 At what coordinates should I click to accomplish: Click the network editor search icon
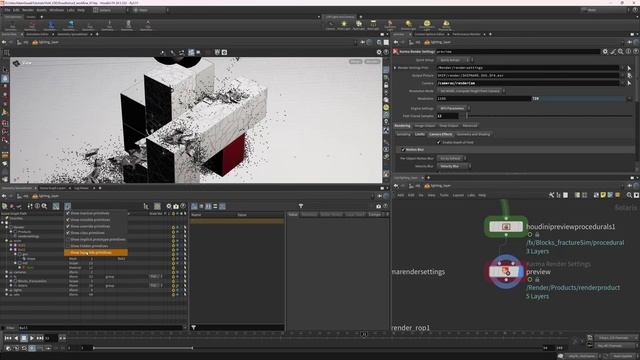click(629, 195)
